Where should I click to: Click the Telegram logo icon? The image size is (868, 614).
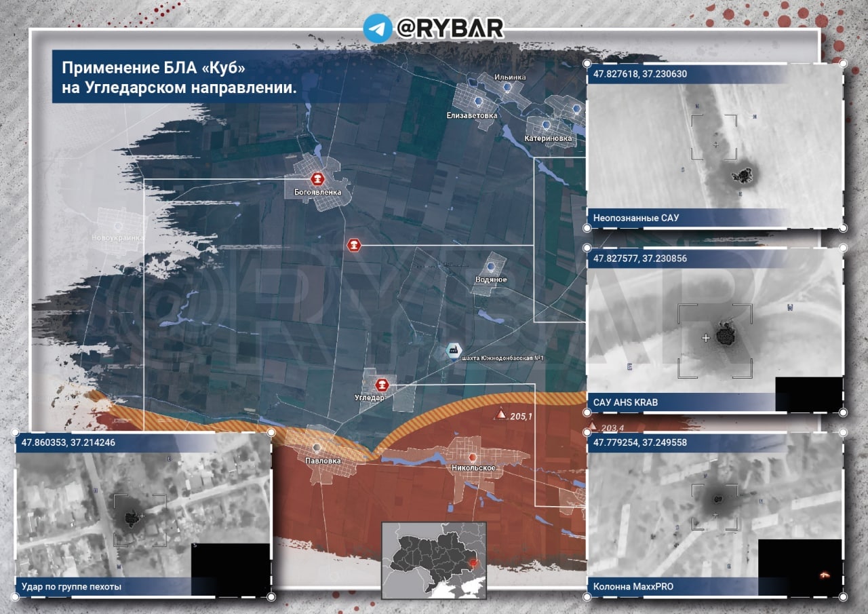378,28
